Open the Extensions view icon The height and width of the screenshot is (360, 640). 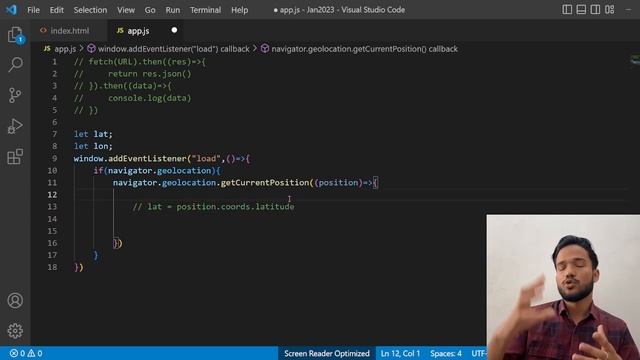click(x=15, y=157)
